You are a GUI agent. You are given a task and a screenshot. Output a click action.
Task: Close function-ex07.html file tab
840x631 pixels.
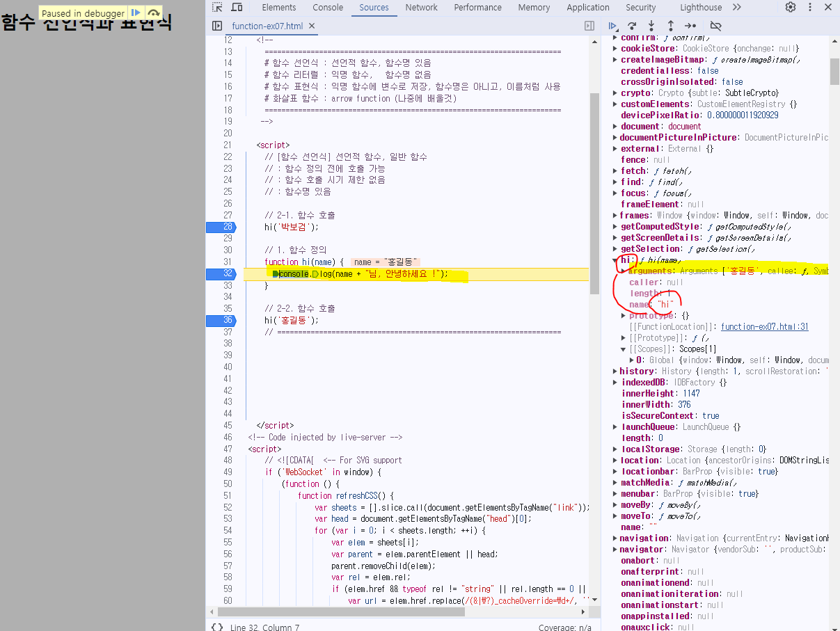click(x=312, y=26)
